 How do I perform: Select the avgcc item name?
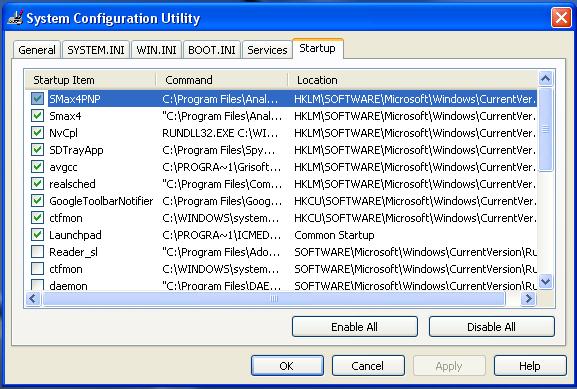(63, 167)
